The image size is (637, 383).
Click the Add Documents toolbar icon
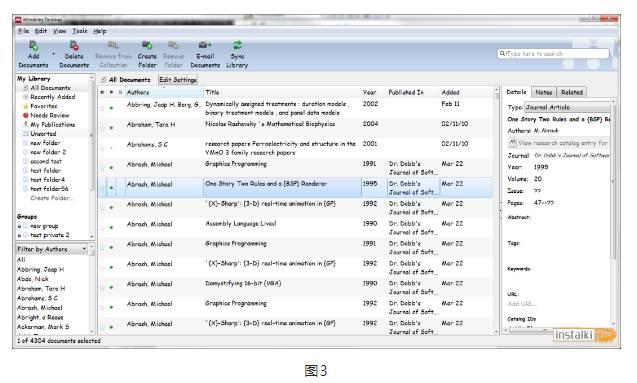(33, 45)
